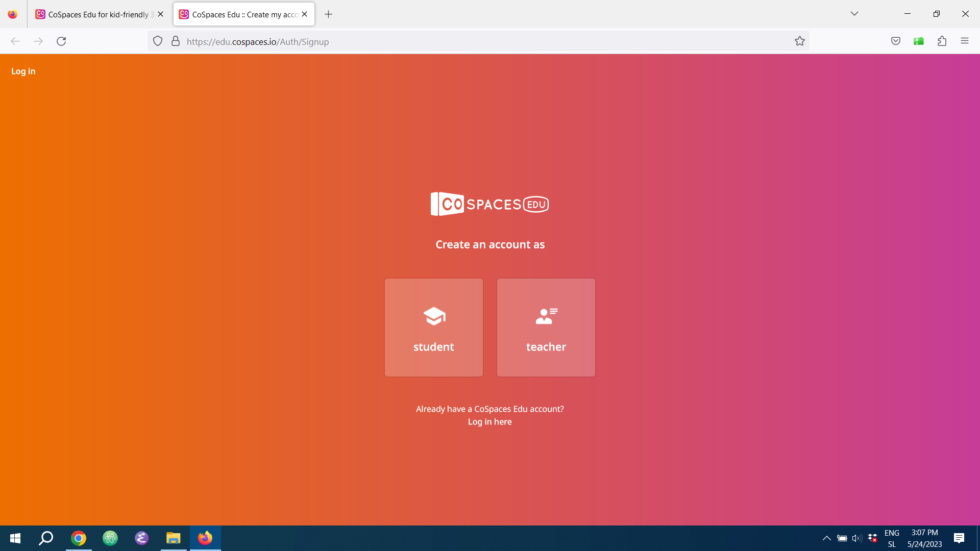
Task: Click the CoSpaces Edu logo
Action: [x=489, y=204]
